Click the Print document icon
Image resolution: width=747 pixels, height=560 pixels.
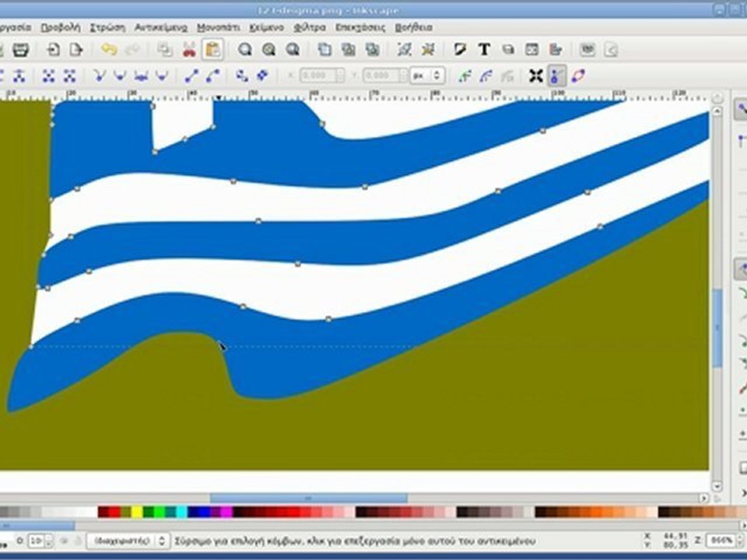tap(20, 50)
